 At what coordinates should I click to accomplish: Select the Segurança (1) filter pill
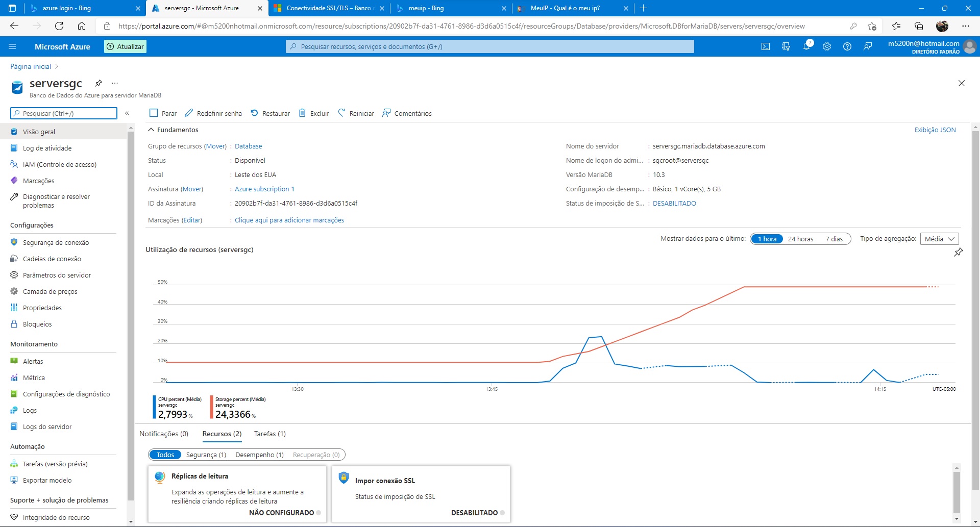206,455
